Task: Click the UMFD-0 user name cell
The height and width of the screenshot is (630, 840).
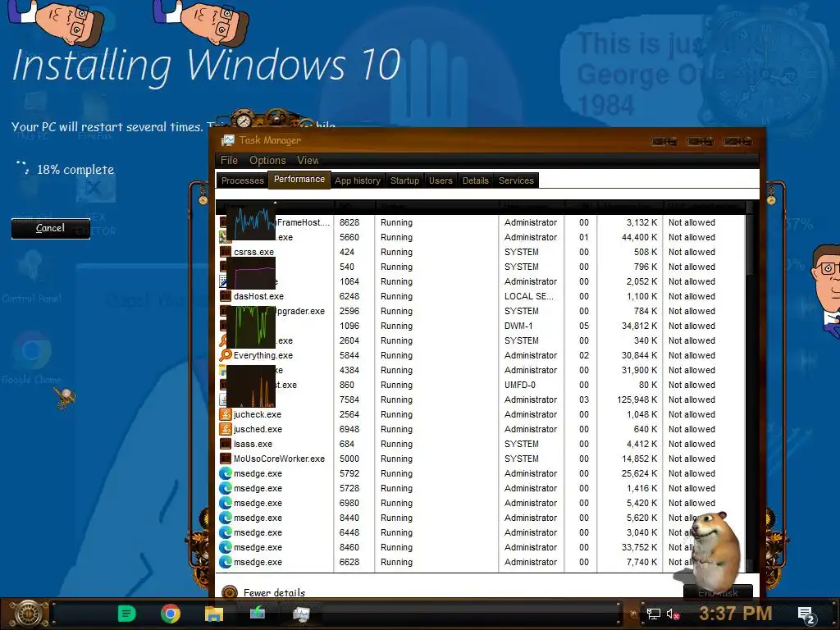Action: (520, 385)
